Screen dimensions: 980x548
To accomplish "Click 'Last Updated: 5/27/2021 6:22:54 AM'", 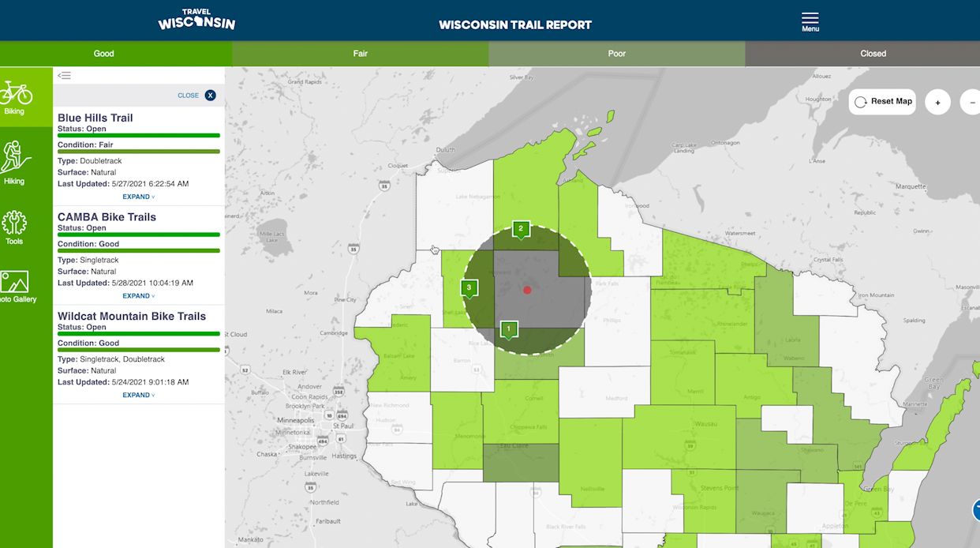I will click(123, 184).
